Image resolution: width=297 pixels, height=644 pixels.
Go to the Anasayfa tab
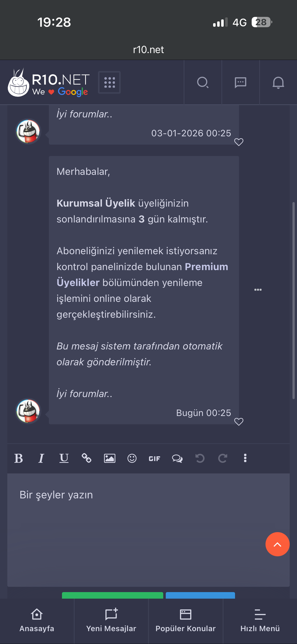click(x=37, y=621)
